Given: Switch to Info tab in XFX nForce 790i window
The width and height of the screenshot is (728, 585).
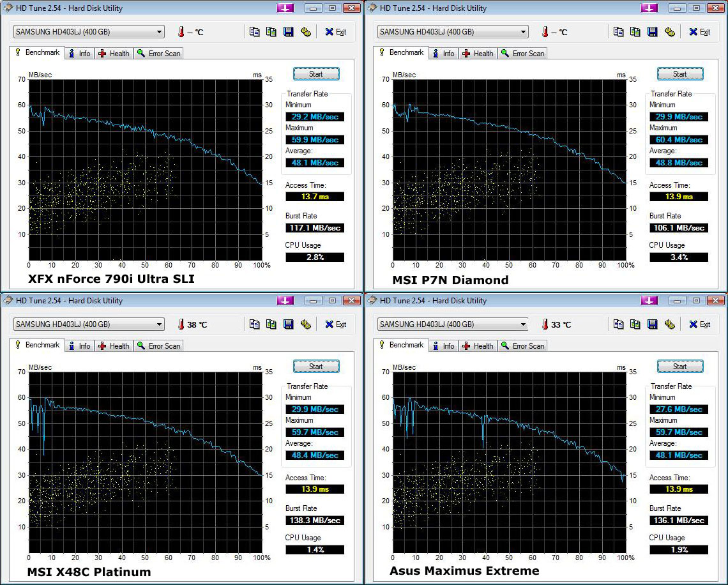Looking at the screenshot, I should click(x=80, y=54).
